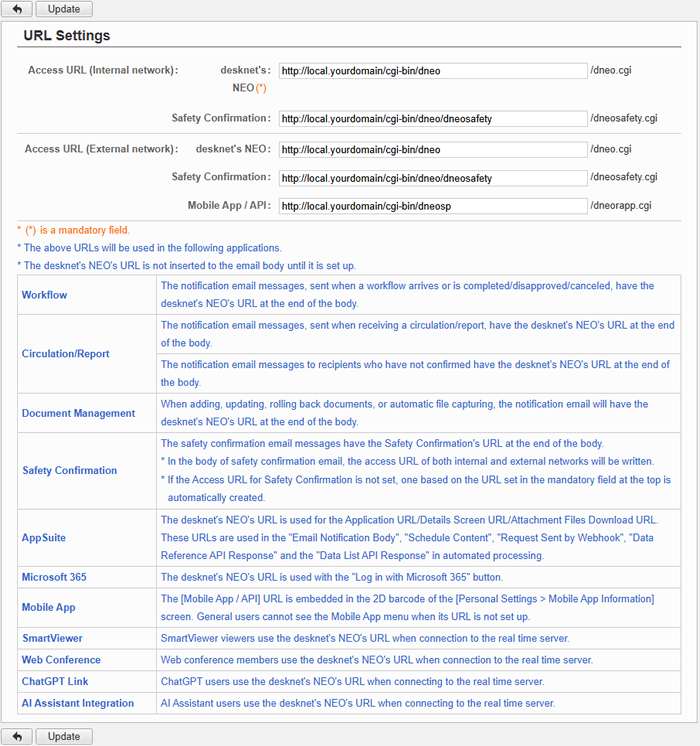Click the AI Assistant Integration label

point(78,703)
